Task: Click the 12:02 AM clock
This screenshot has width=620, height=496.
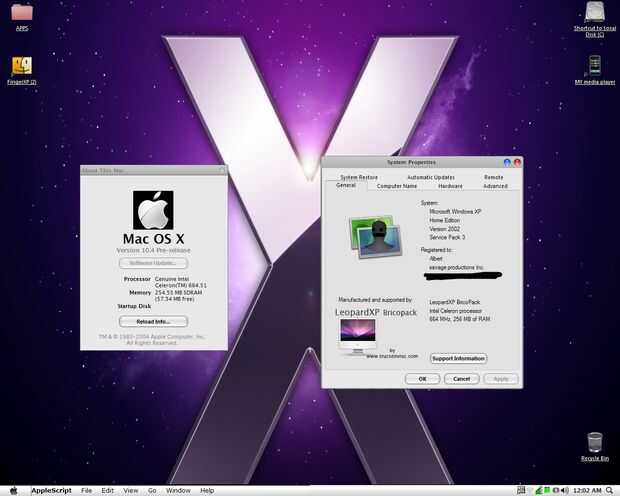Action: pyautogui.click(x=587, y=490)
